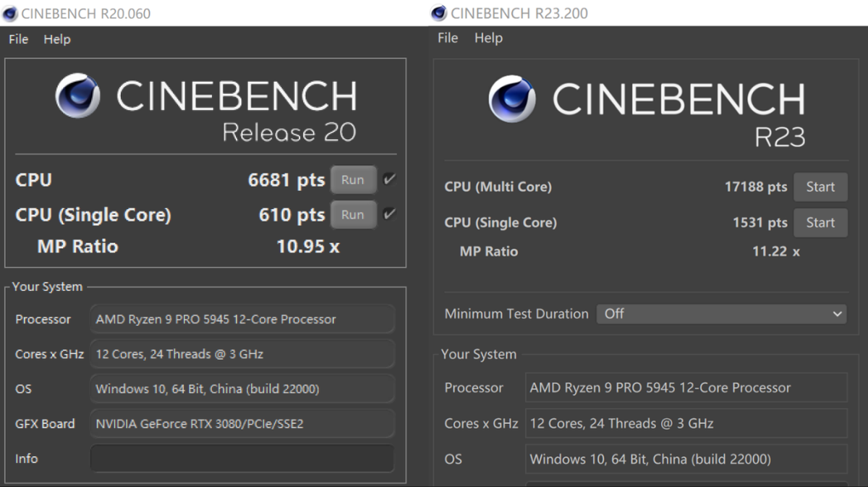Click the Cinebench R23 title bar icon
Image resolution: width=868 pixels, height=487 pixels.
[438, 13]
